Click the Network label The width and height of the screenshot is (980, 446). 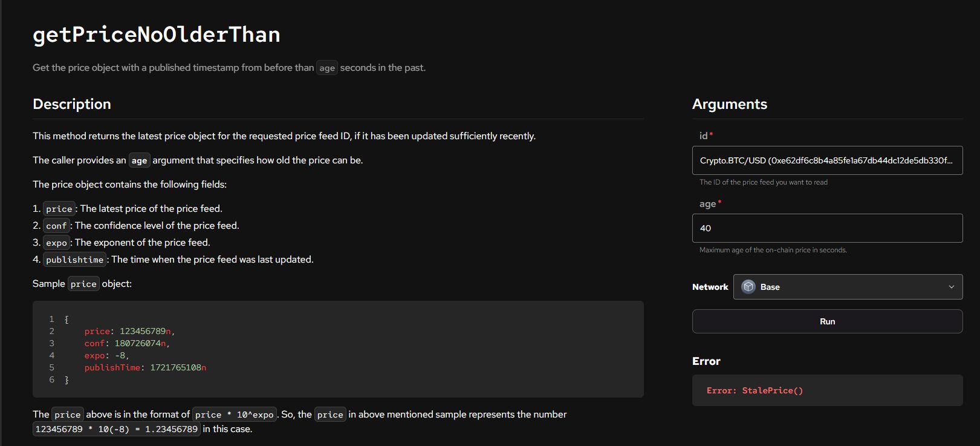click(x=710, y=287)
